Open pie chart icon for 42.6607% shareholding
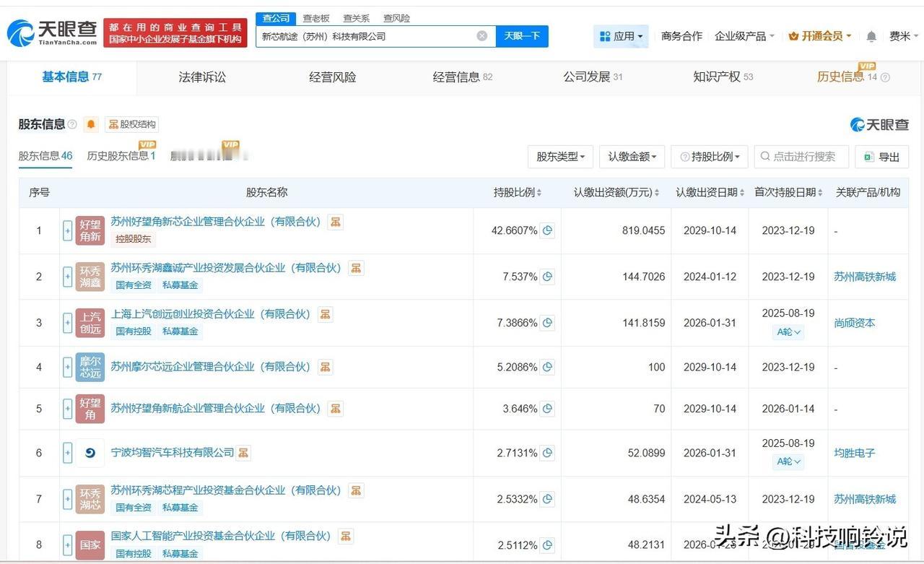Screen dimensions: 924x564 547,230
